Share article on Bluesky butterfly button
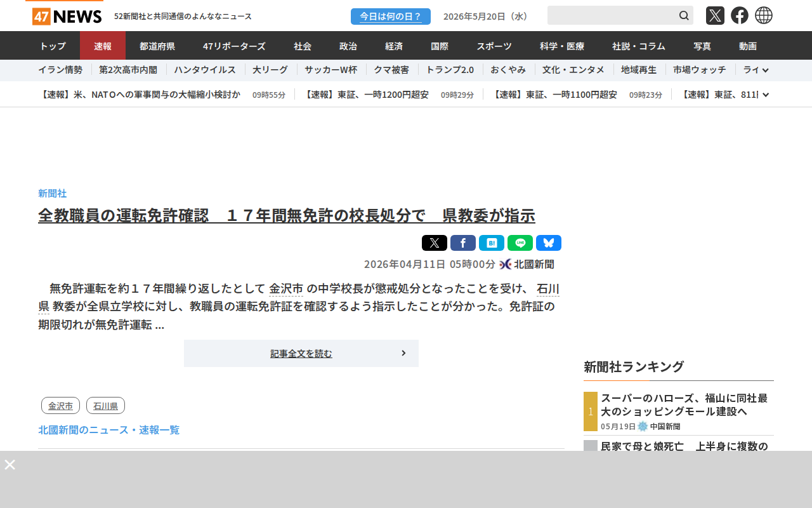This screenshot has width=812, height=508. tap(549, 243)
